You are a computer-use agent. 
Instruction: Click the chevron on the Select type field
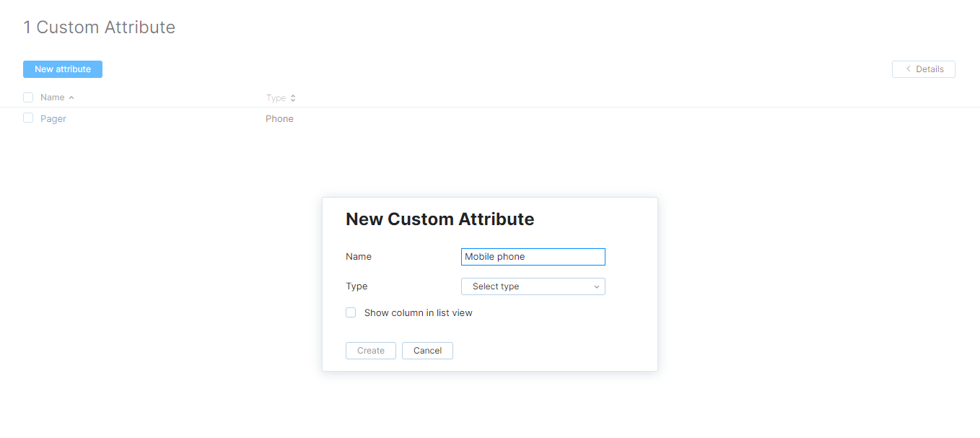(x=597, y=286)
